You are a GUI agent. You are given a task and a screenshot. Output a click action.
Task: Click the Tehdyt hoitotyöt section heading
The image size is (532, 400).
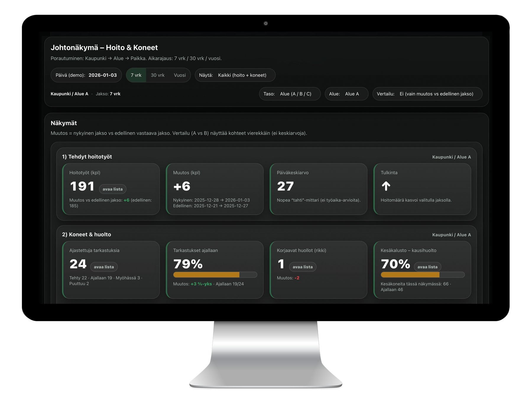pos(87,157)
